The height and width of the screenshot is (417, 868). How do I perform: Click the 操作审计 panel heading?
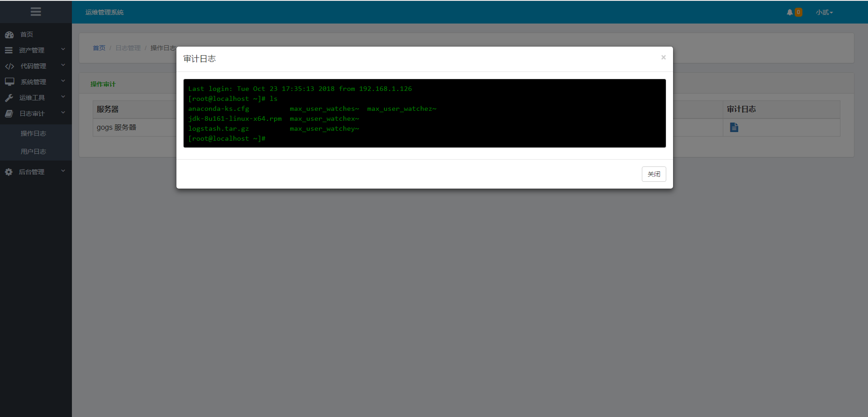coord(103,84)
